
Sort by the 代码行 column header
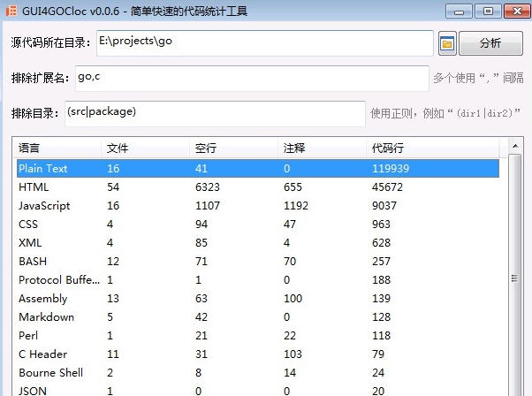click(433, 148)
